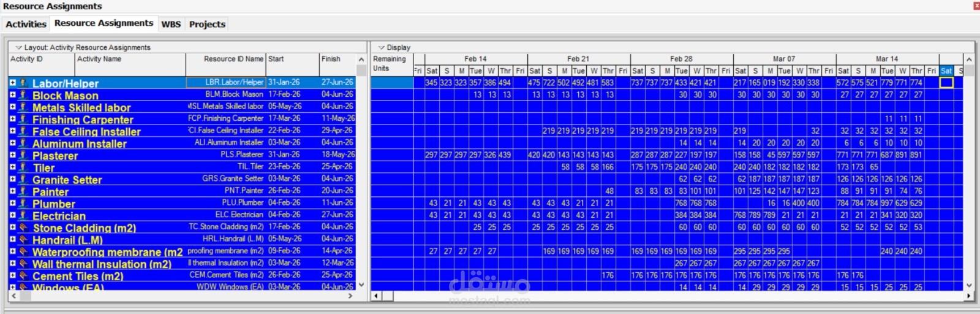The image size is (980, 314).
Task: Click the Plasterer labor resource icon
Action: 23,155
